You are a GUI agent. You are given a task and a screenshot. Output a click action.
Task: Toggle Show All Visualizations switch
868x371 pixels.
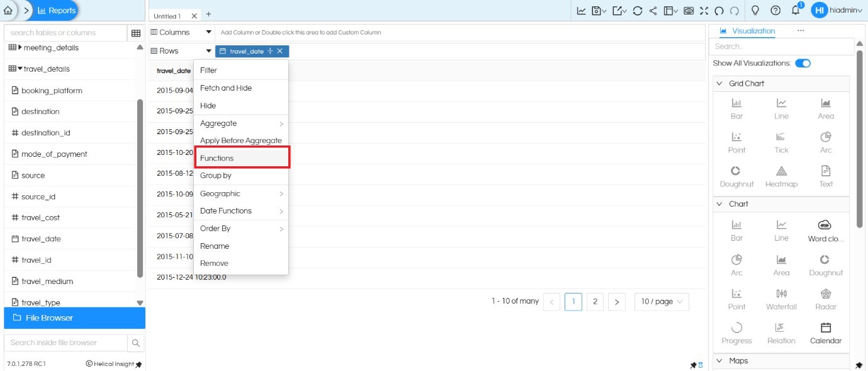coord(803,63)
